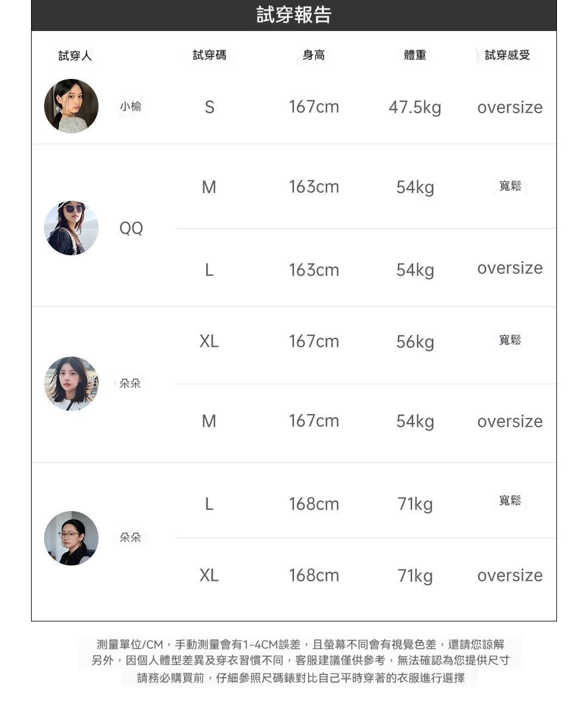Click 小榆's profile avatar
588x701 pixels.
coord(71,106)
